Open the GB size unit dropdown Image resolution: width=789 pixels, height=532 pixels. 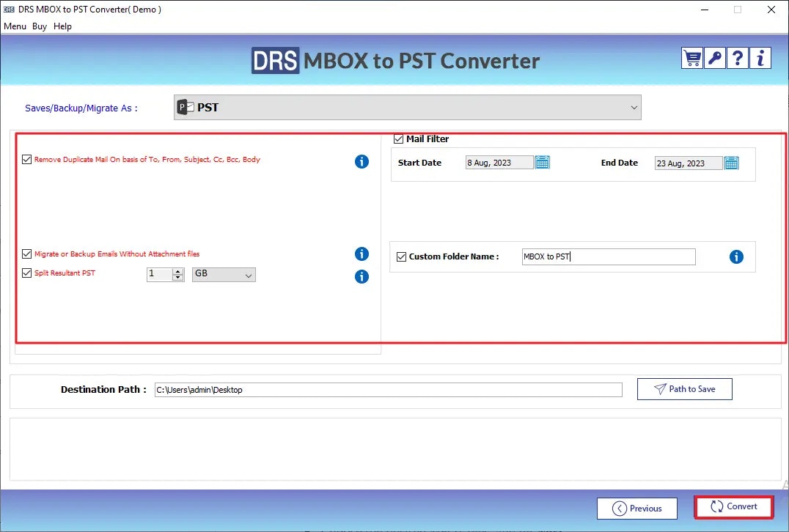pyautogui.click(x=224, y=275)
